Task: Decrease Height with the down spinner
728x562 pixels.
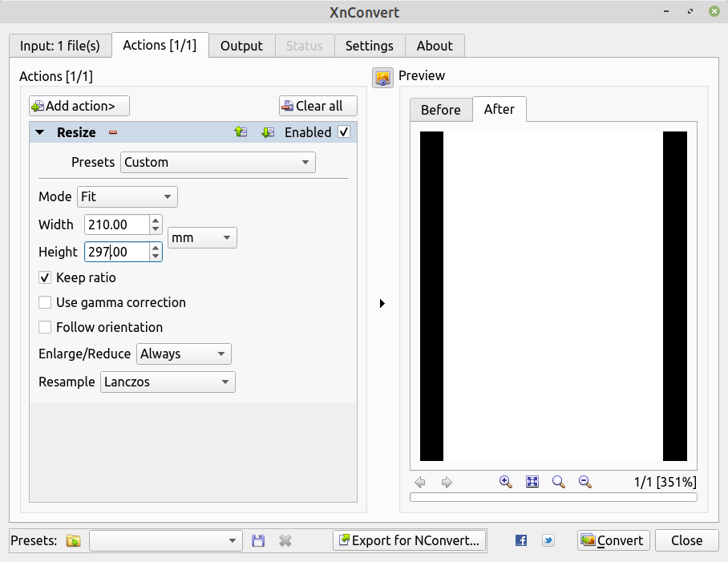Action: pyautogui.click(x=156, y=257)
